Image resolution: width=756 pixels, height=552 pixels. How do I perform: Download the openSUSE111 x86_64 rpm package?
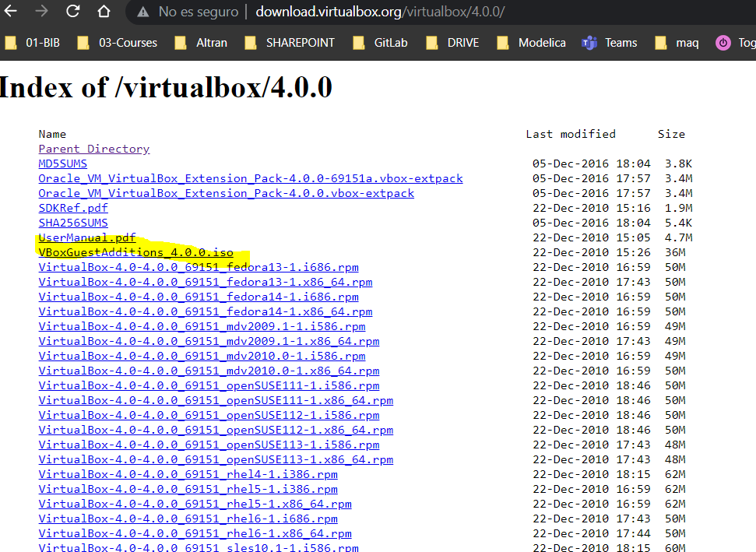tap(216, 400)
